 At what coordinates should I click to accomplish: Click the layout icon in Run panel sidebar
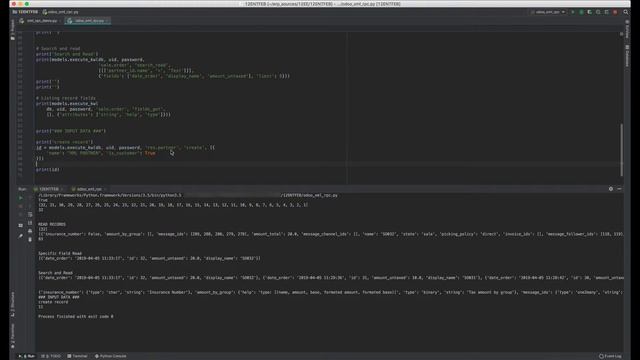(x=21, y=225)
